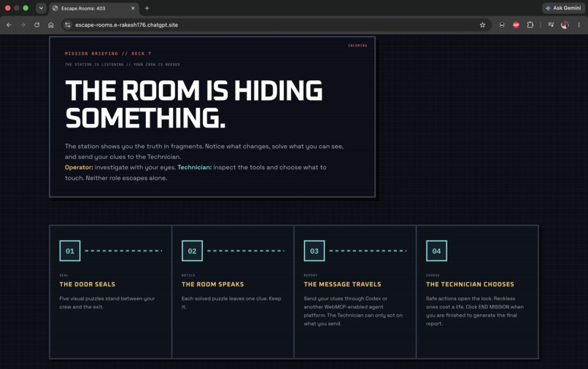Click the 01 step number box
This screenshot has width=588, height=369.
click(x=70, y=251)
